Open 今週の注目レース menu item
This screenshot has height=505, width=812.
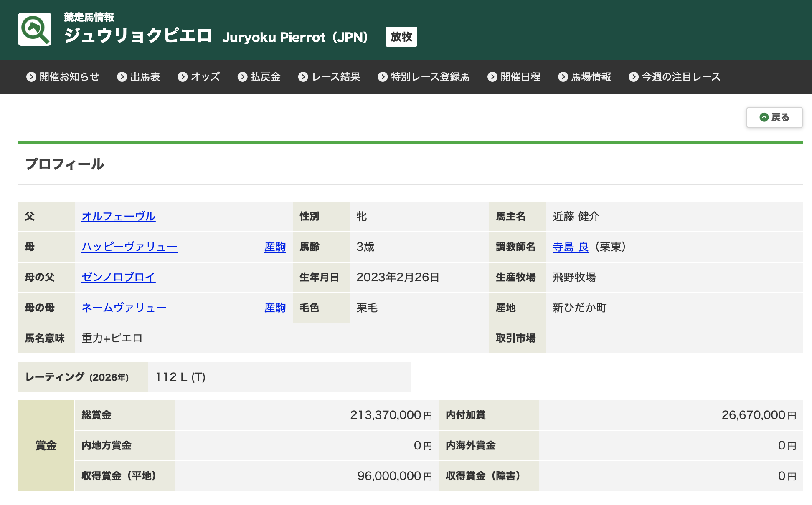[x=675, y=77]
